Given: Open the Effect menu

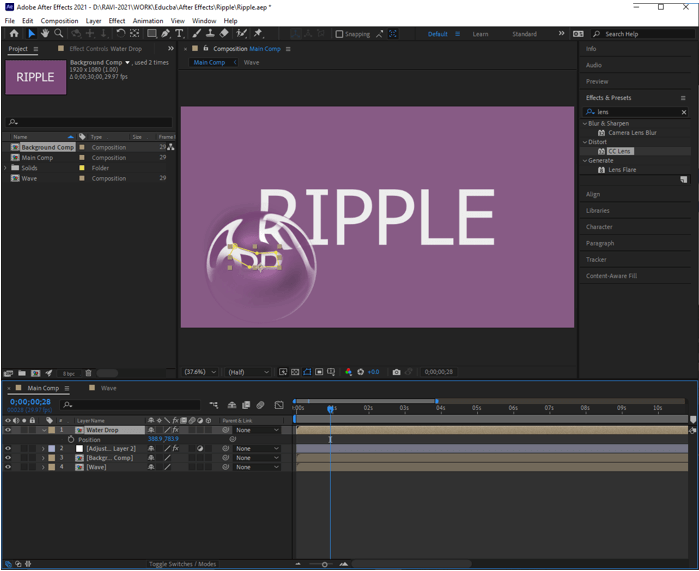Looking at the screenshot, I should pyautogui.click(x=117, y=21).
